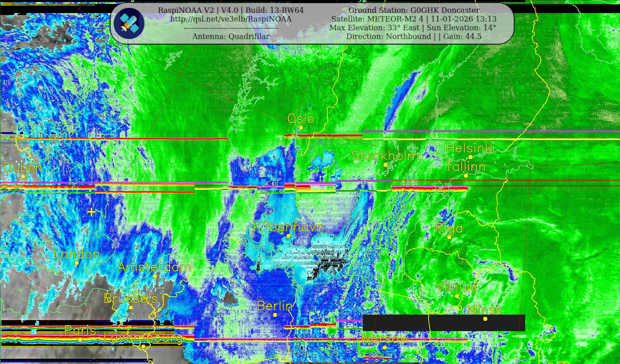Click the Minsk dot on black block
This screenshot has width=620, height=364.
pyautogui.click(x=485, y=319)
